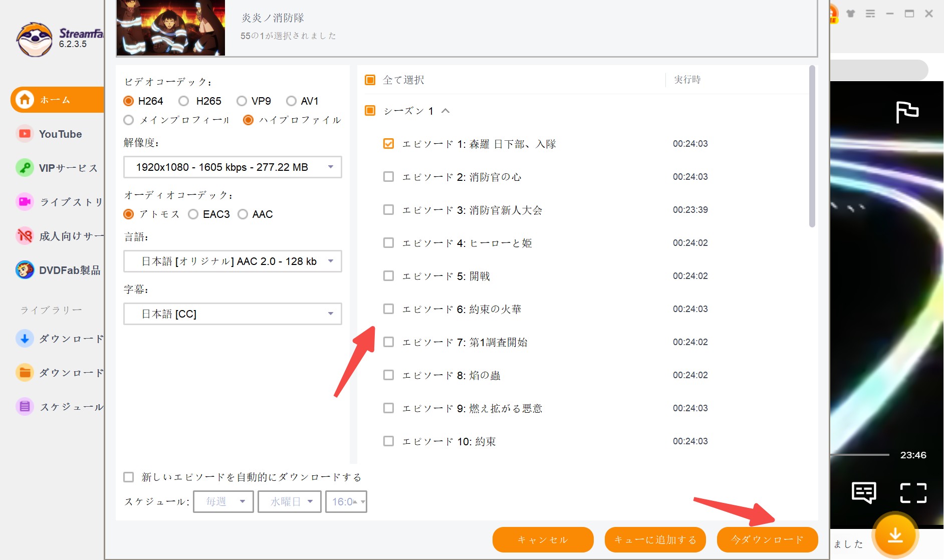Collapse the シーズン 1 list chevron
This screenshot has width=944, height=560.
point(445,111)
